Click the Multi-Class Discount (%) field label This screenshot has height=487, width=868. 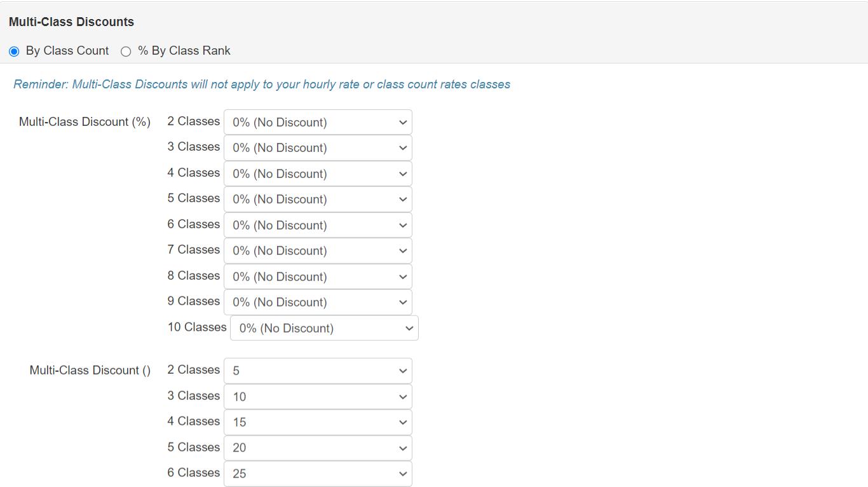[x=85, y=121]
